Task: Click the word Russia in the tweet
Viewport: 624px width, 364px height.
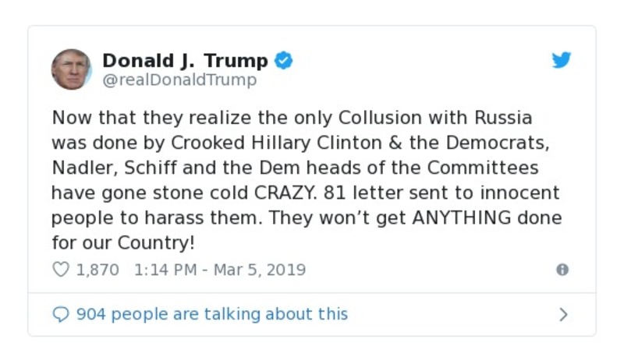Action: (x=503, y=118)
